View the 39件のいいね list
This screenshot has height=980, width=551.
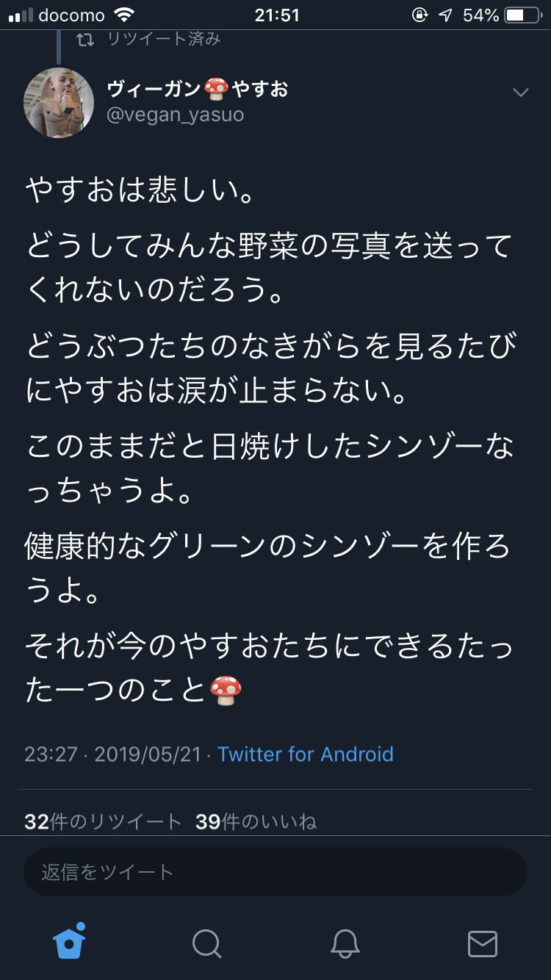[x=256, y=821]
